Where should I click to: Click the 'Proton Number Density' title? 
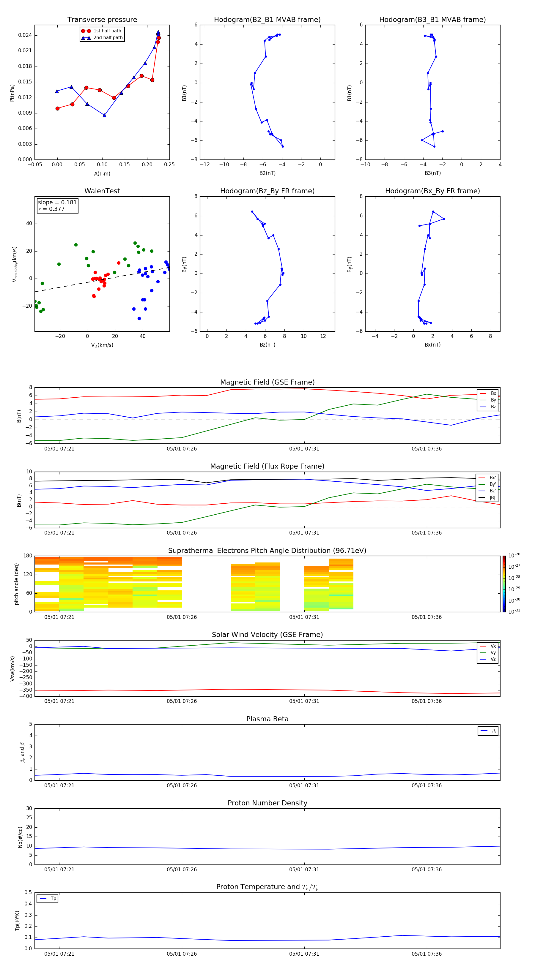(267, 803)
